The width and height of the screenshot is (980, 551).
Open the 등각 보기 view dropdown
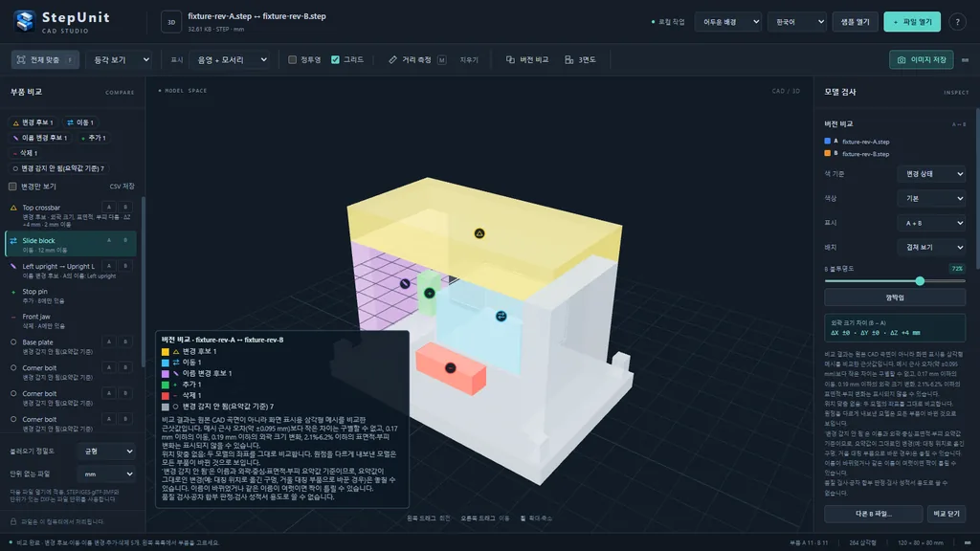point(119,60)
